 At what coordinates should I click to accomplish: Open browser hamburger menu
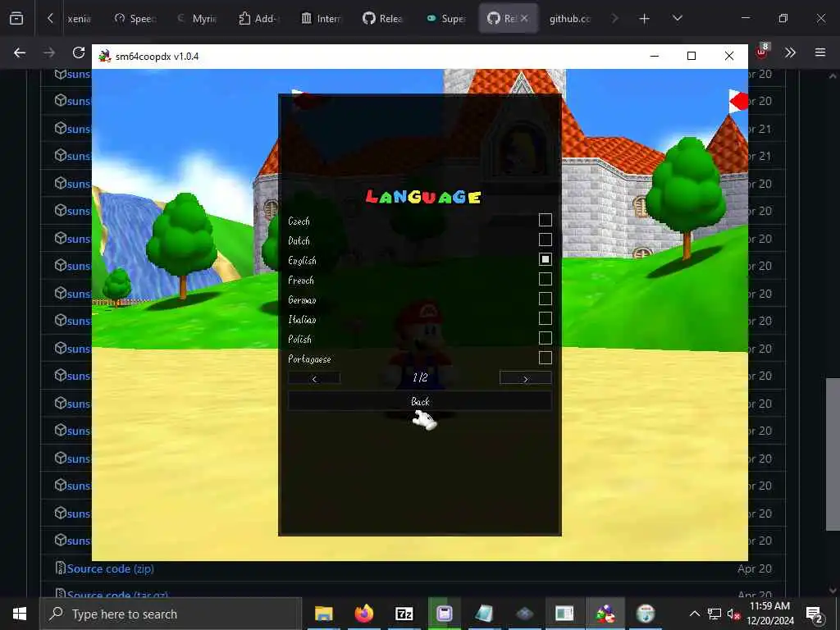pyautogui.click(x=820, y=52)
